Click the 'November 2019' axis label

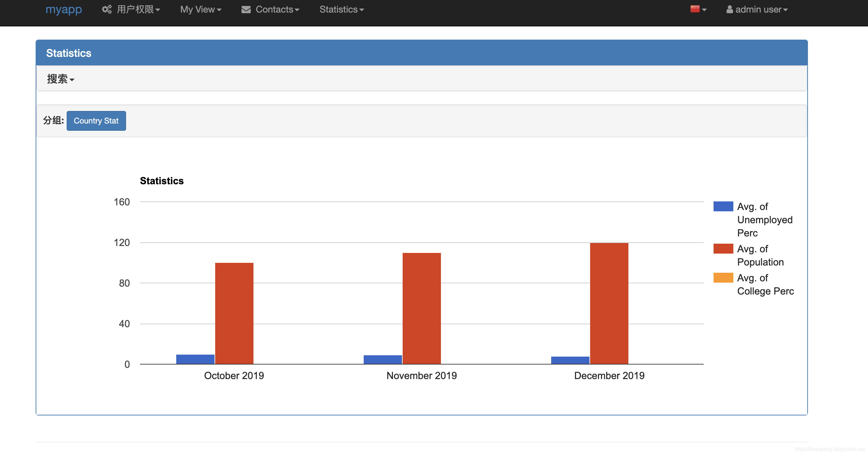point(421,375)
